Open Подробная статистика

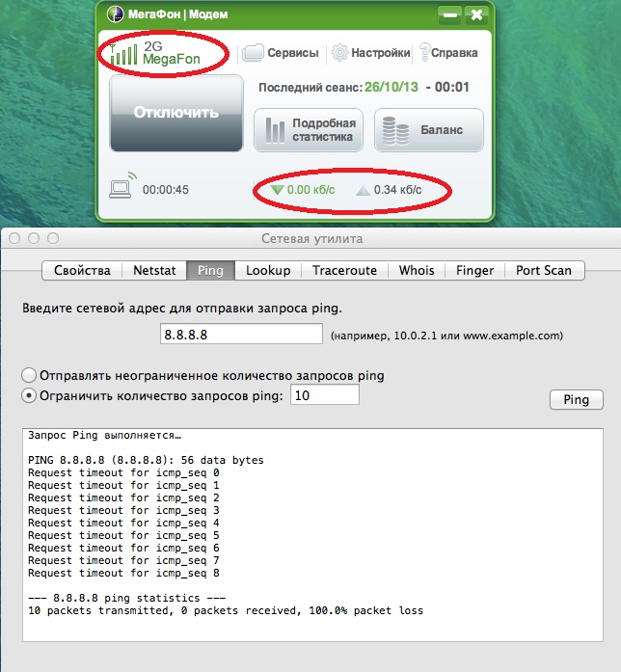[x=309, y=130]
